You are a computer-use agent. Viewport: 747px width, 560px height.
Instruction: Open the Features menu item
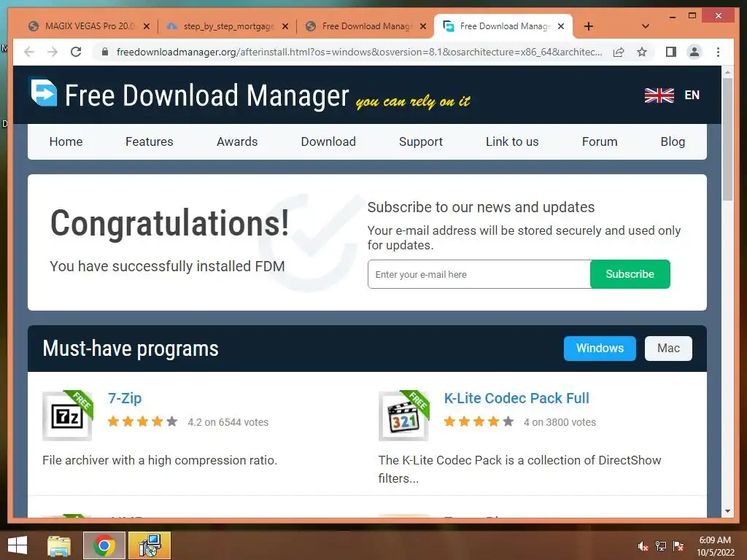point(149,141)
